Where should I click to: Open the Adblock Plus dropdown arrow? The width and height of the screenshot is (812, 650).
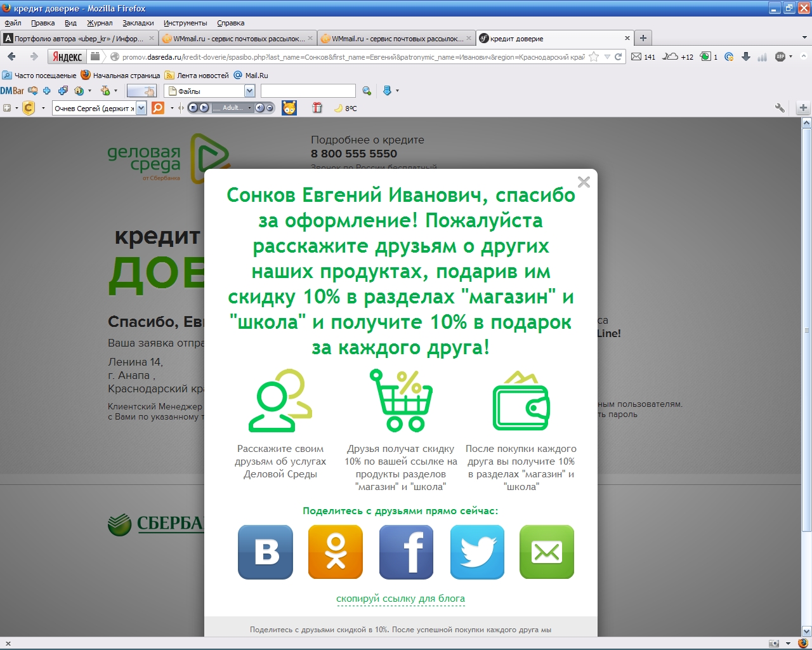click(x=790, y=56)
